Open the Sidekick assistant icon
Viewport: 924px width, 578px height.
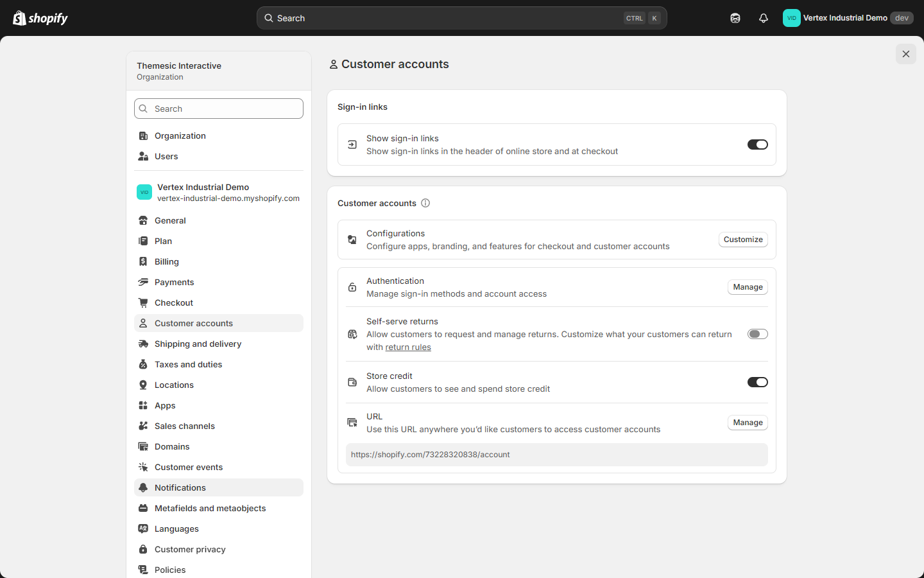click(x=735, y=18)
